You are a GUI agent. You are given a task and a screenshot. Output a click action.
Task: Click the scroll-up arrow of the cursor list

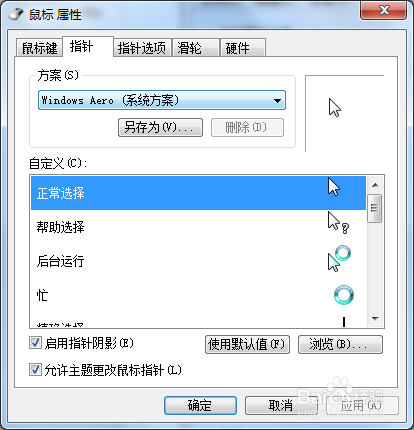(375, 185)
